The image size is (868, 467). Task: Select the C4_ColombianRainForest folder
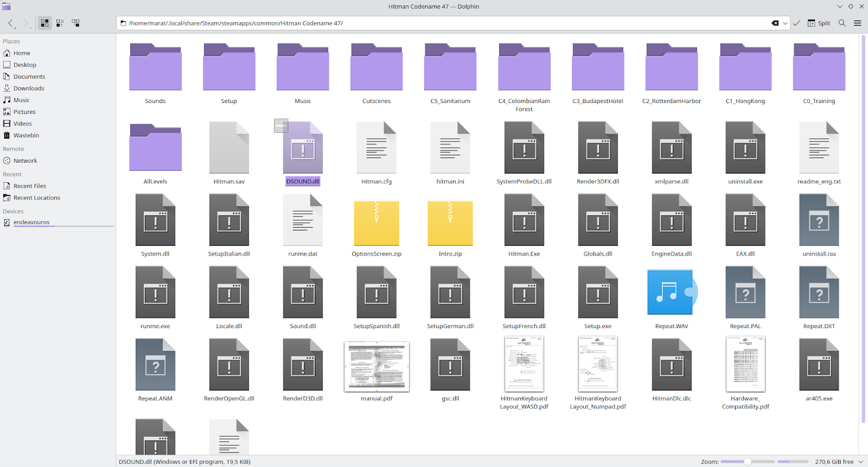click(524, 67)
